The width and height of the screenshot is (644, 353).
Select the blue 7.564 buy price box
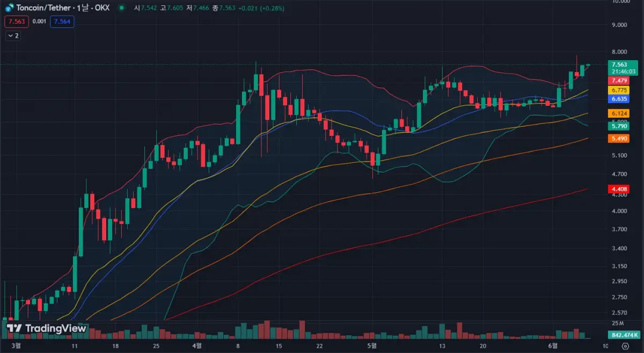[x=62, y=22]
